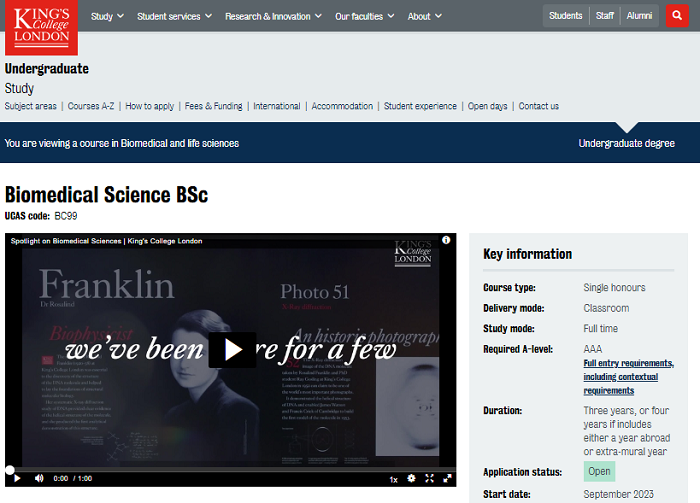This screenshot has width=700, height=503.
Task: Open the Research & Innovation dropdown
Action: coord(273,16)
